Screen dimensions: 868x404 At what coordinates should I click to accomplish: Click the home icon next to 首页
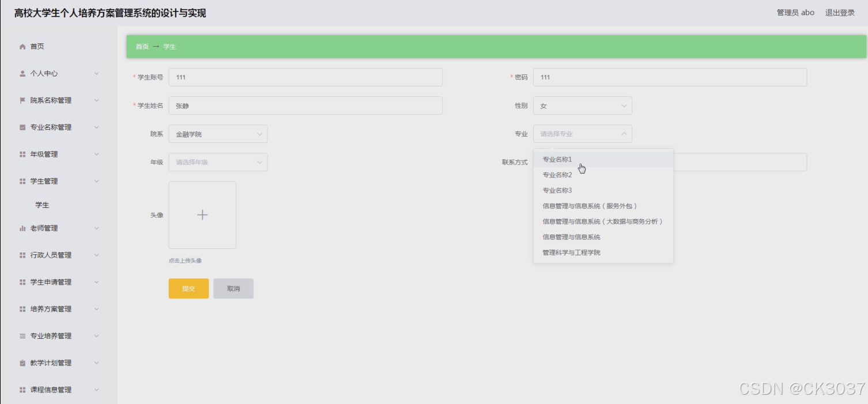21,47
